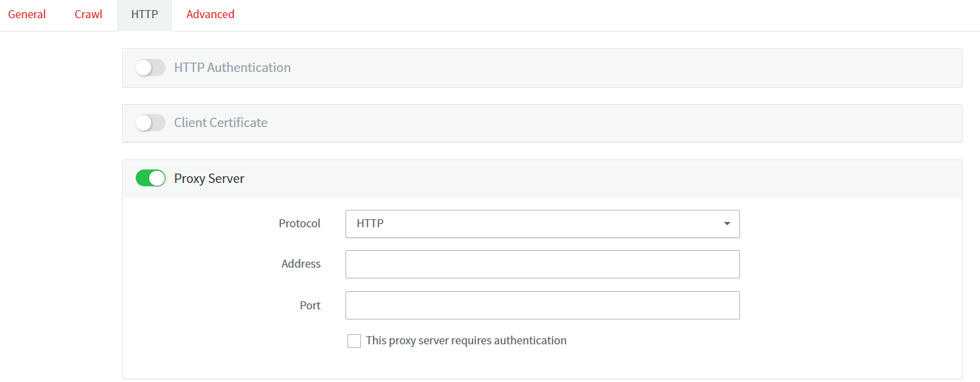Click the Port field label
Image resolution: width=980 pixels, height=382 pixels.
pos(310,305)
